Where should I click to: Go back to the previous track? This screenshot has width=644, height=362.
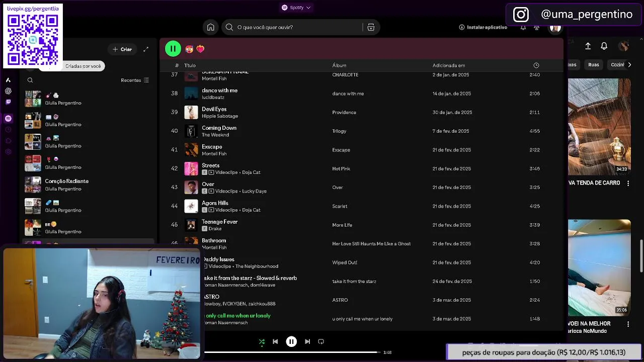point(275,341)
